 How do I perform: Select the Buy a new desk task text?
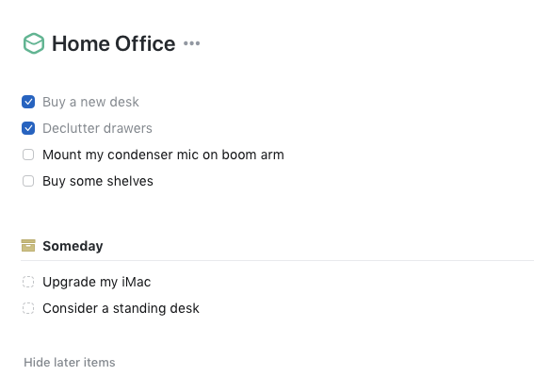(x=90, y=102)
